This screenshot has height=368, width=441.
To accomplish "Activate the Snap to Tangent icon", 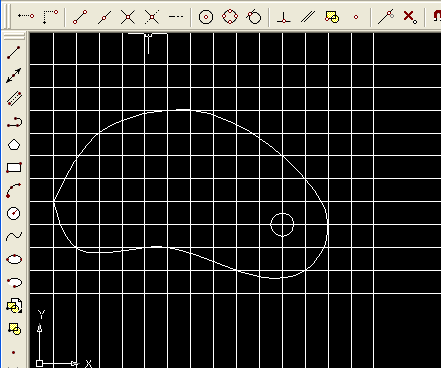I will click(x=254, y=17).
